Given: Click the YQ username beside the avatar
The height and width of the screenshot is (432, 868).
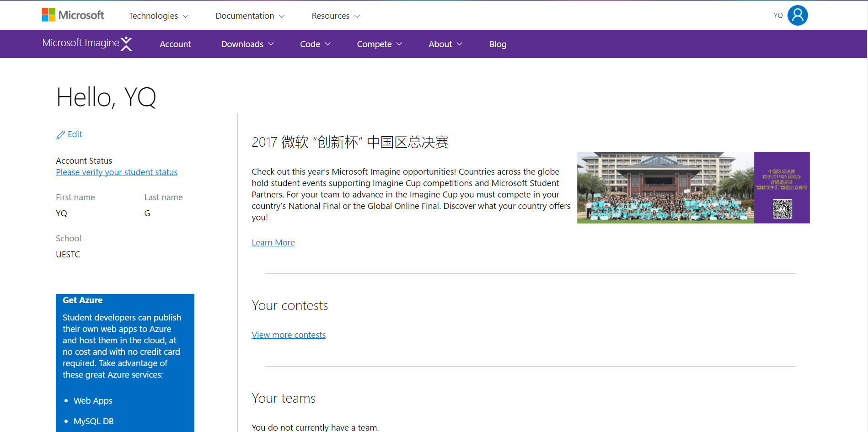Looking at the screenshot, I should 778,16.
